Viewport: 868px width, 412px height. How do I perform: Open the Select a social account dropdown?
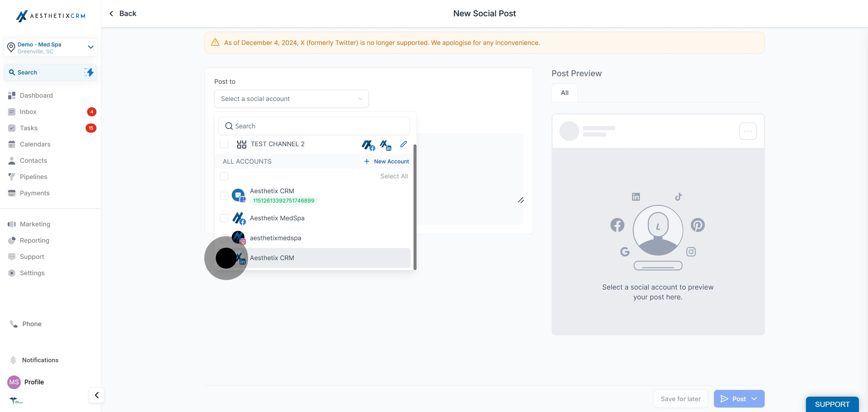click(x=291, y=99)
